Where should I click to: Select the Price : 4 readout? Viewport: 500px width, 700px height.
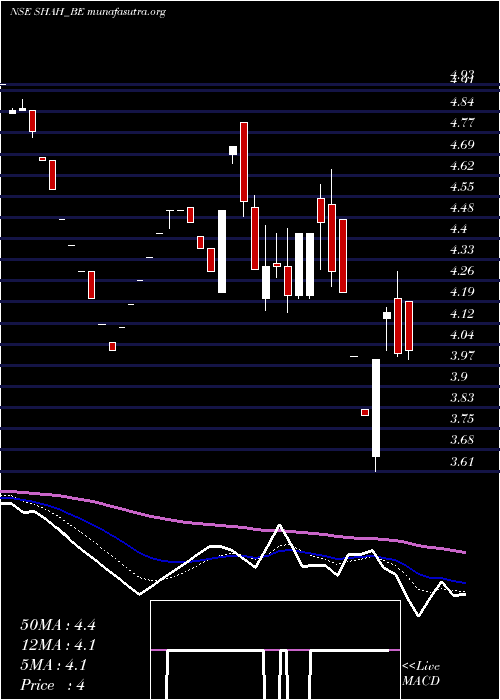[x=53, y=685]
